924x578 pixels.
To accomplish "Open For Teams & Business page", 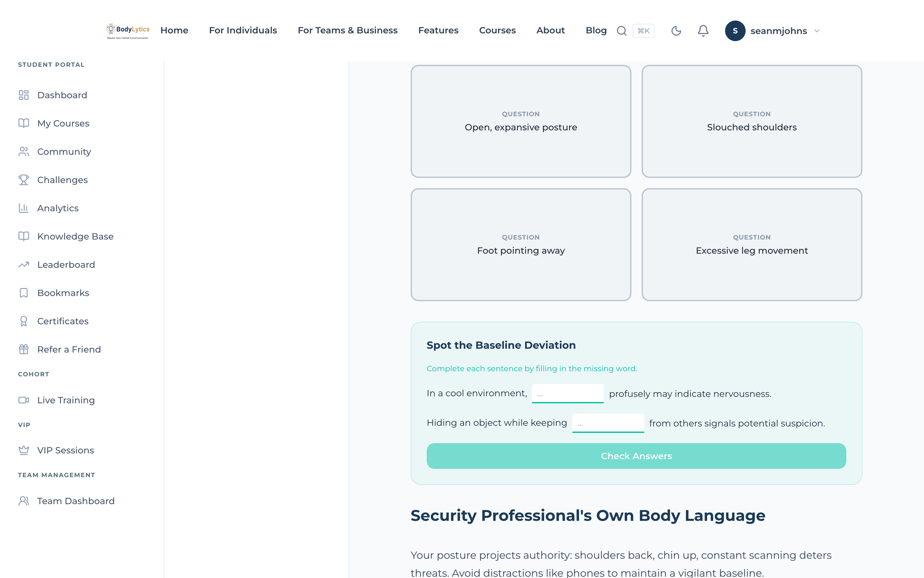I will (x=347, y=31).
